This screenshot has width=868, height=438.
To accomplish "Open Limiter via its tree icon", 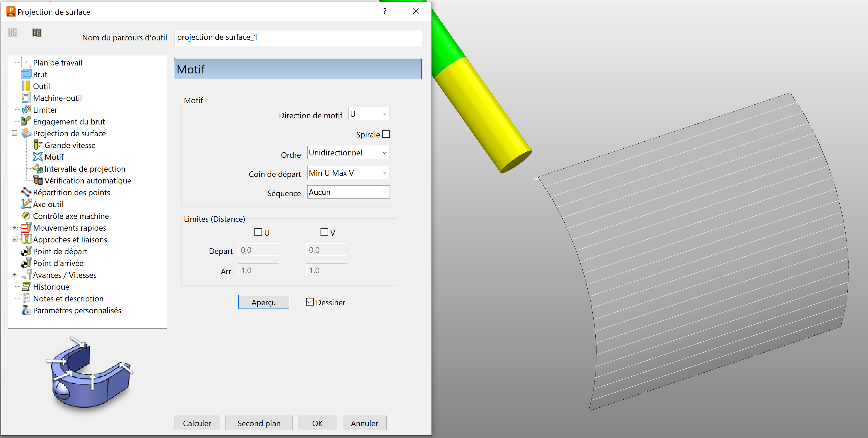I will pyautogui.click(x=26, y=110).
